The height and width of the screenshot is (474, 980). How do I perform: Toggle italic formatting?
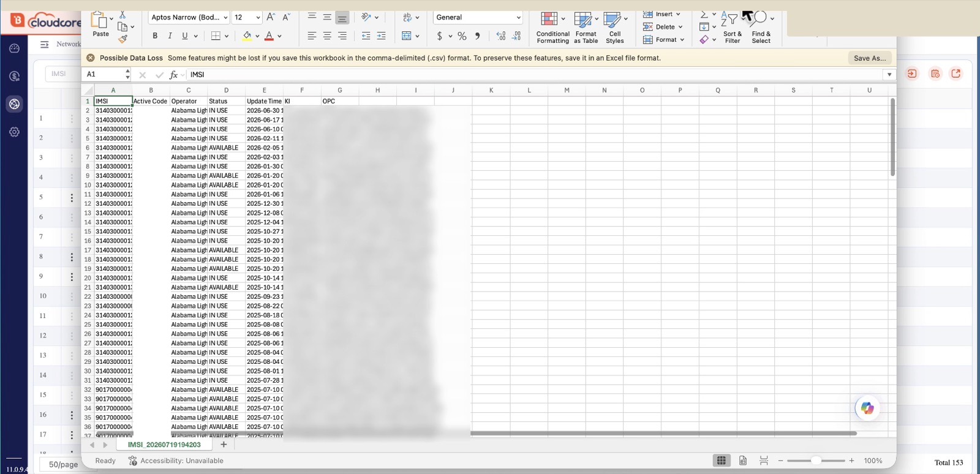(170, 36)
